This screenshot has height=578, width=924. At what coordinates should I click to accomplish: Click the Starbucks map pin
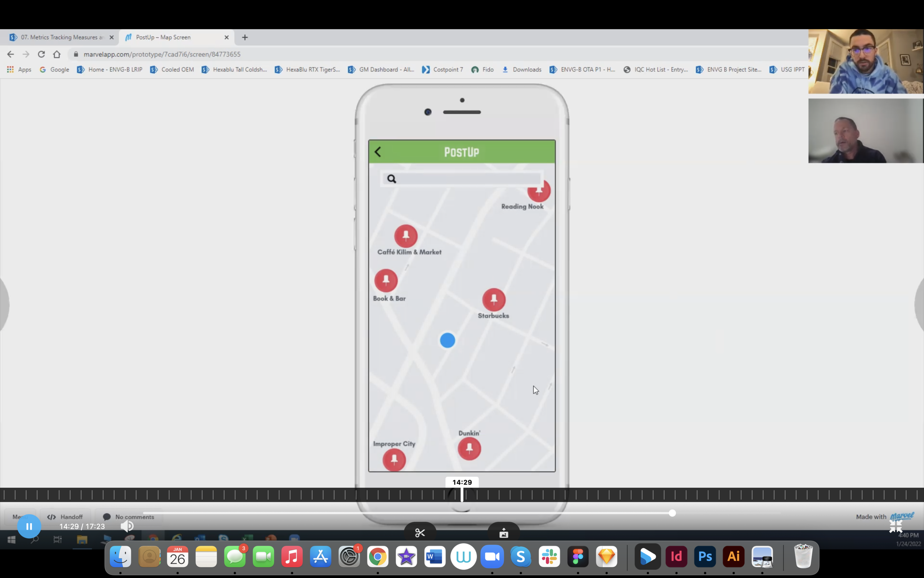click(493, 299)
